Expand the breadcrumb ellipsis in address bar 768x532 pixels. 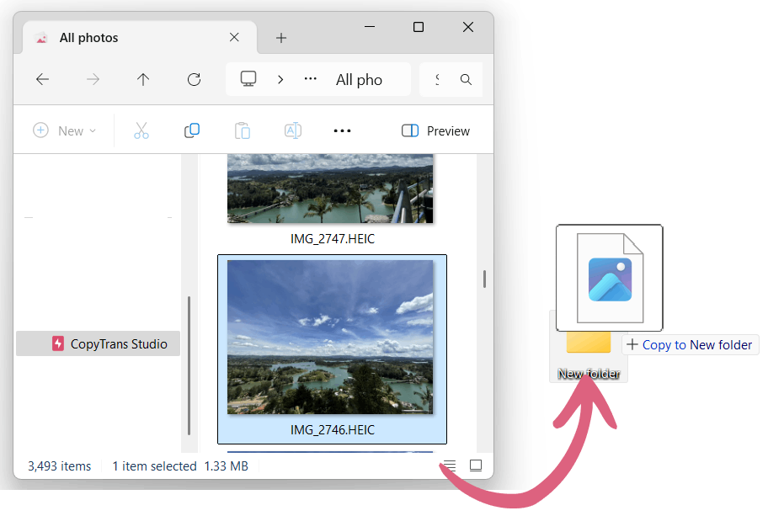click(x=310, y=78)
